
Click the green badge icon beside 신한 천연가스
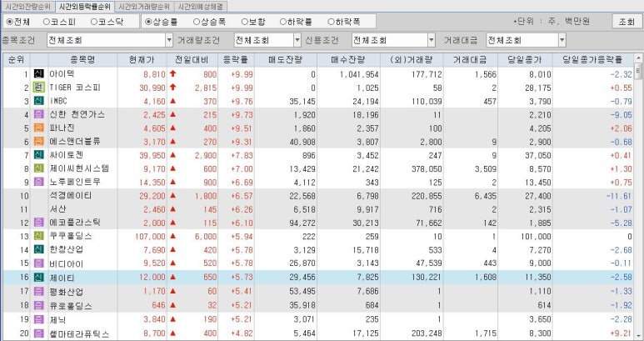point(39,114)
